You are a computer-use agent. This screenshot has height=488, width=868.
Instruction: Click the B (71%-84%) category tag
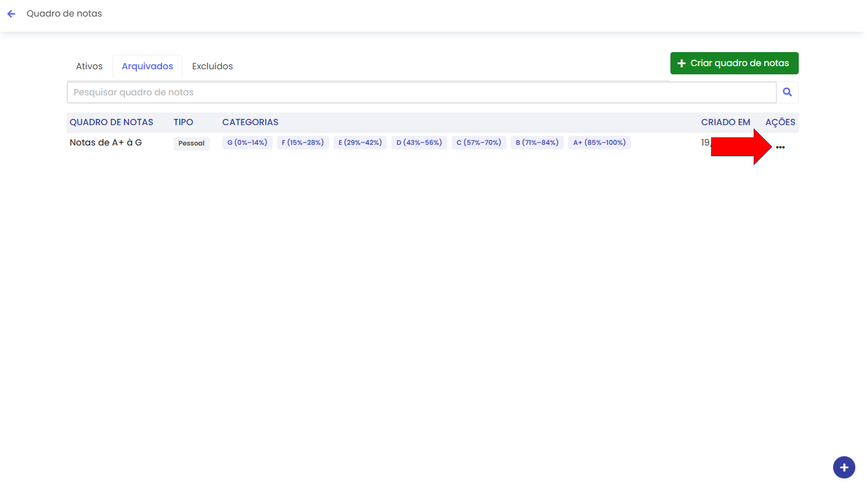(x=537, y=142)
